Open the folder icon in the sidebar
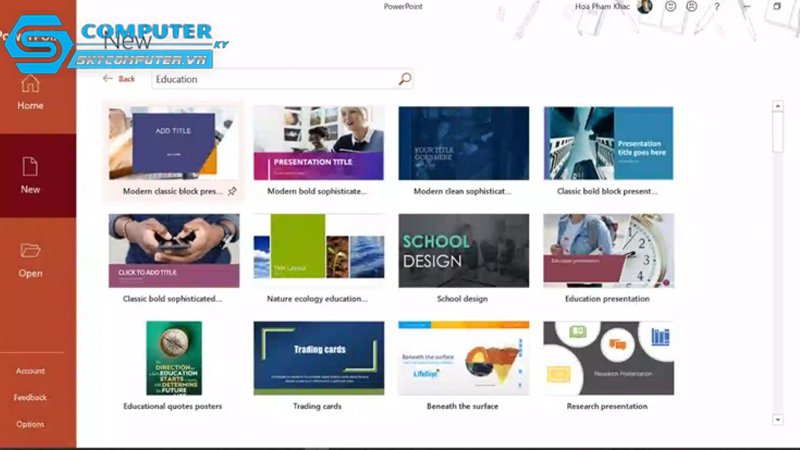The image size is (800, 450). pyautogui.click(x=30, y=251)
